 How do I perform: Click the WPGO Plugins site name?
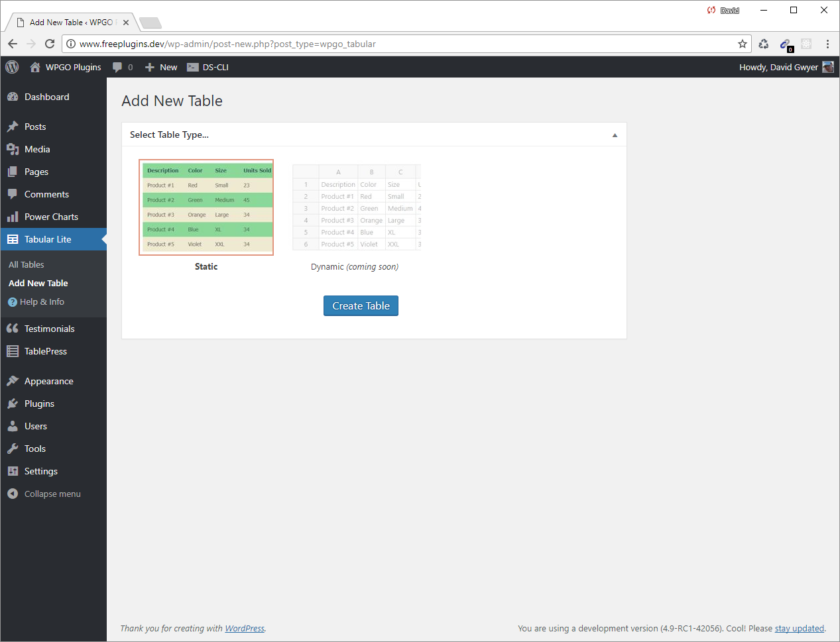[x=74, y=67]
